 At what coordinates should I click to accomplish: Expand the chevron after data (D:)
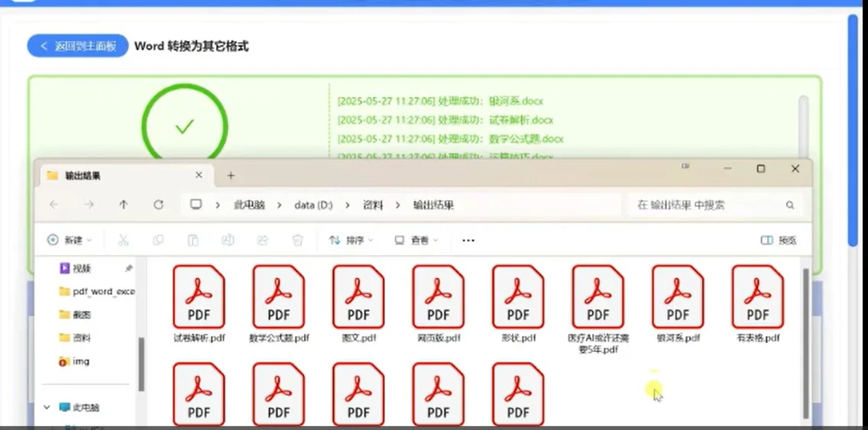pos(348,205)
